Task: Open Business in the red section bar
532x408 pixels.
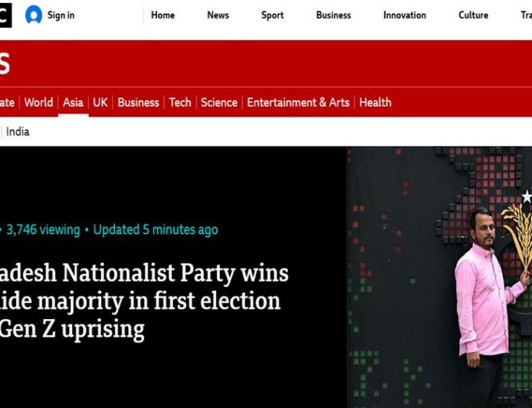Action: point(139,102)
